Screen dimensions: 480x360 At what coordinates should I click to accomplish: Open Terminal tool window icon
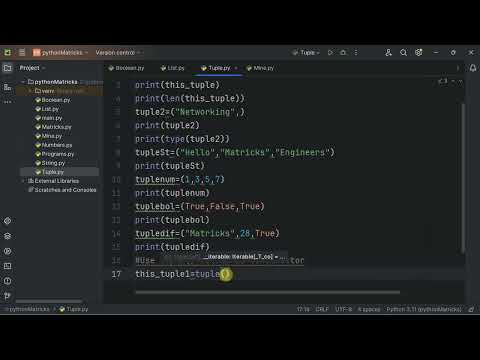tap(7, 266)
